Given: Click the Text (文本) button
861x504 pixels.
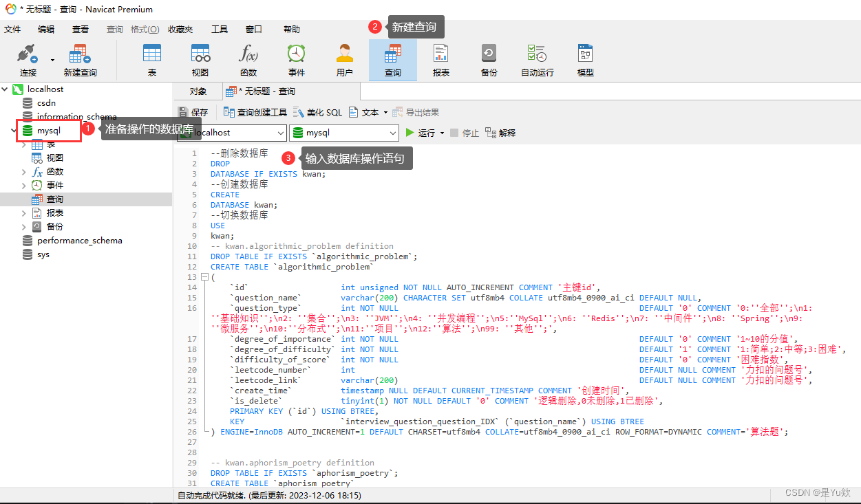Looking at the screenshot, I should [364, 112].
